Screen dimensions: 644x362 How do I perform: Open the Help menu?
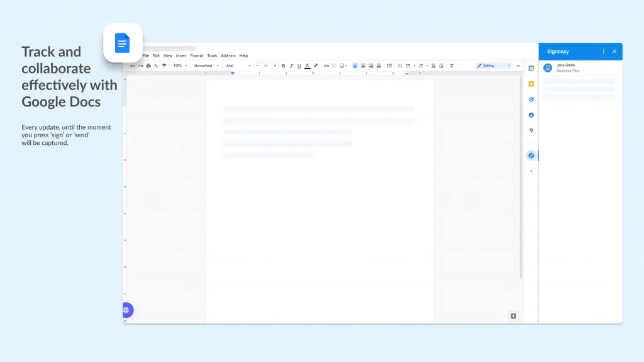tap(243, 55)
